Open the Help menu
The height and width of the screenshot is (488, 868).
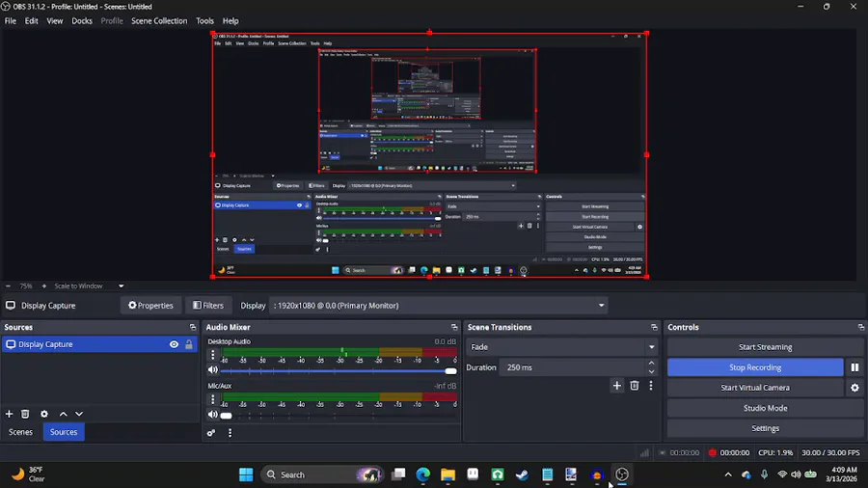(231, 21)
